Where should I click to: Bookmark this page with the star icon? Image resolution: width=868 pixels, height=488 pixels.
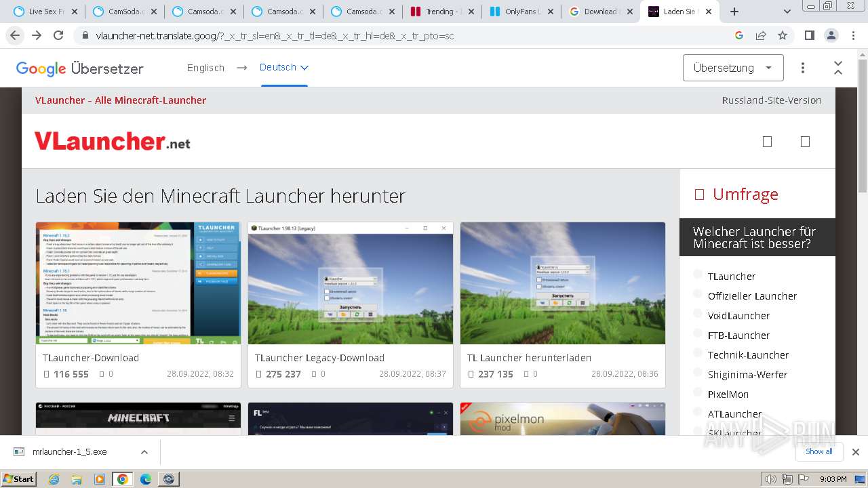pos(783,35)
